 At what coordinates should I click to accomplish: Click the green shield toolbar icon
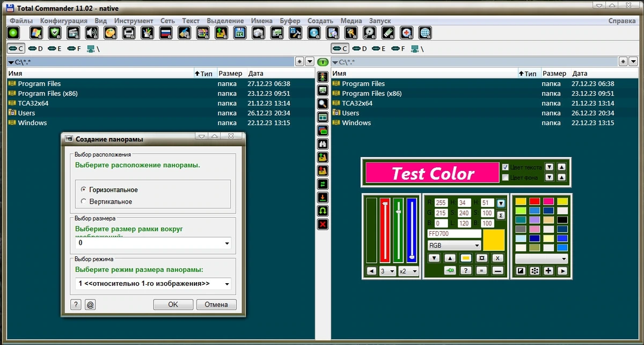(x=54, y=33)
